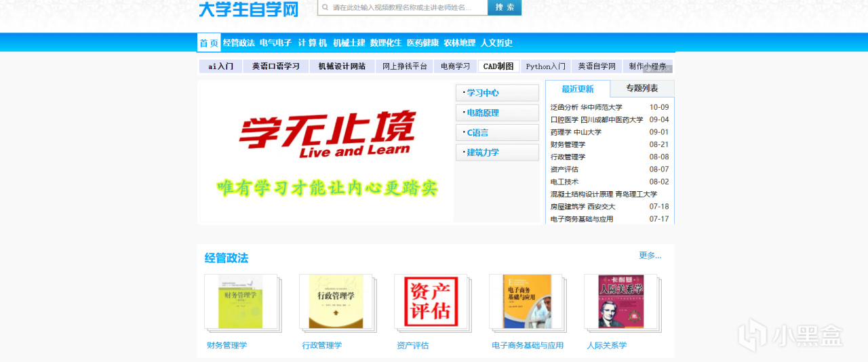The image size is (868, 362).
Task: Click the magnifier icon in search box
Action: [x=325, y=7]
